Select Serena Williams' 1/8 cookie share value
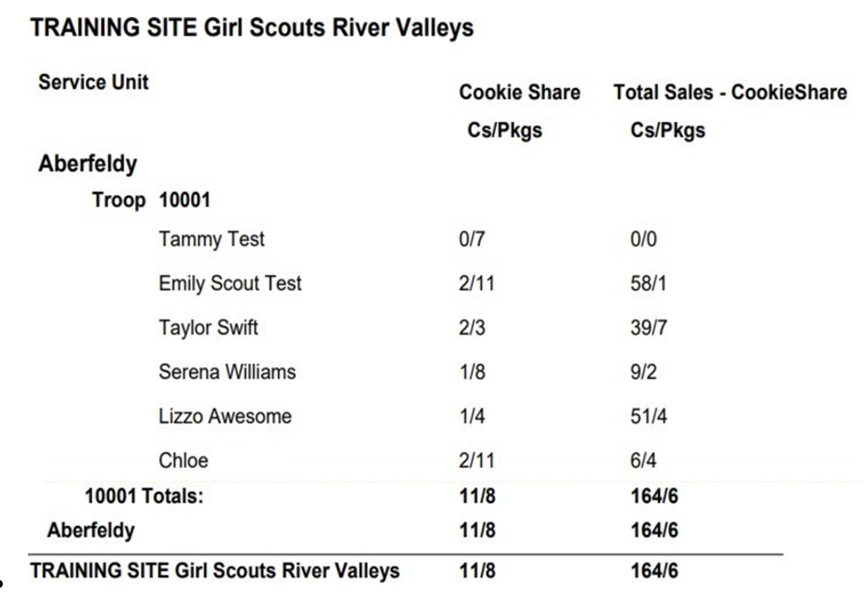 click(472, 372)
